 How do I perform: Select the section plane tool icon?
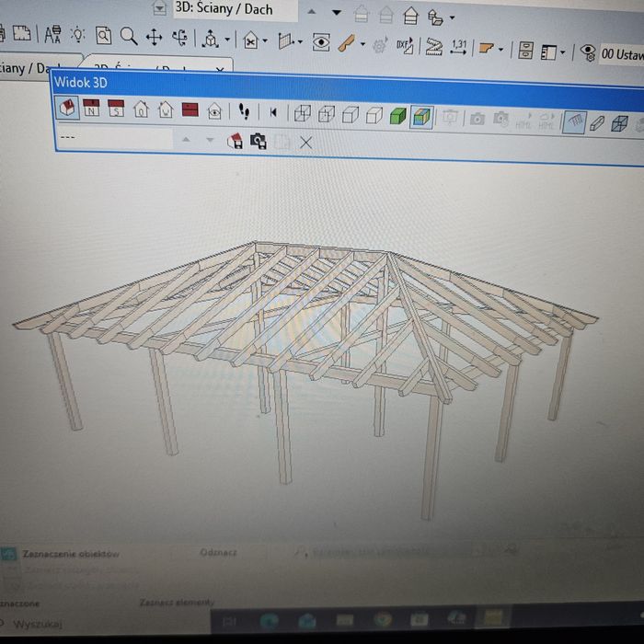[286, 41]
